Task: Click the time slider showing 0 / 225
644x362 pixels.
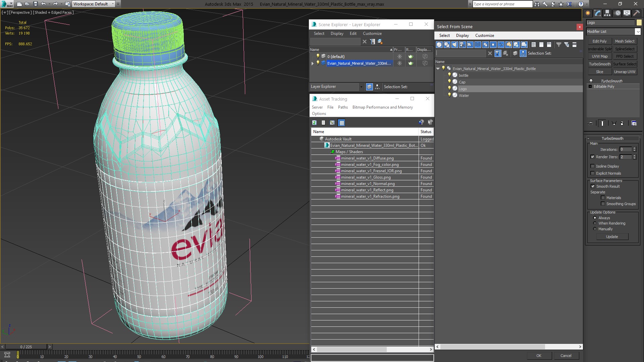Action: [x=26, y=347]
